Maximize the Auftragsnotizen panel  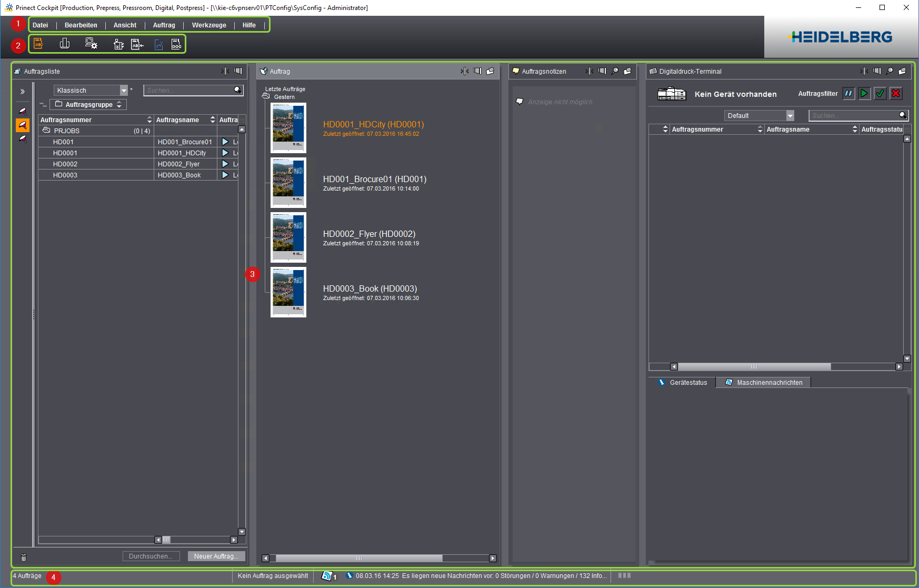[602, 71]
